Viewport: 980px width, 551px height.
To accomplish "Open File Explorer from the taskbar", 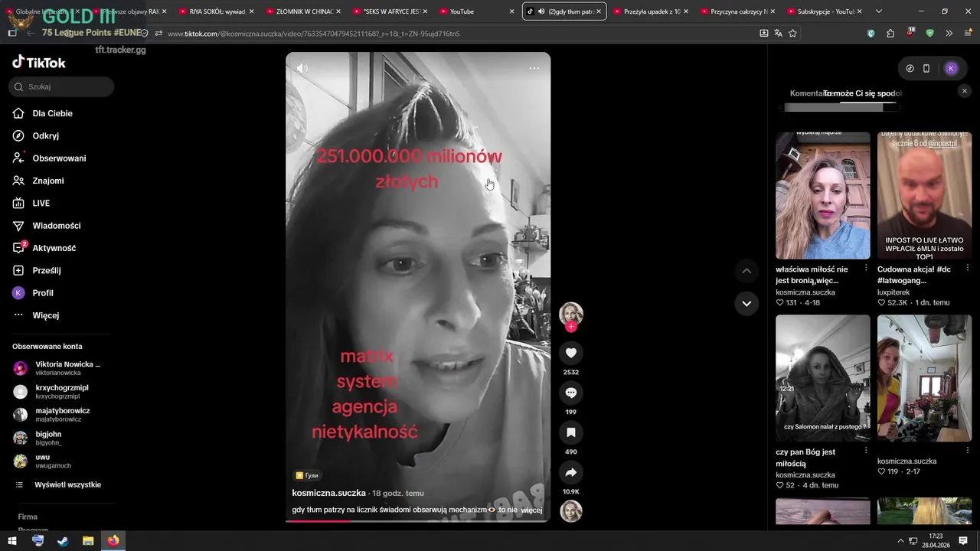I will click(x=88, y=540).
